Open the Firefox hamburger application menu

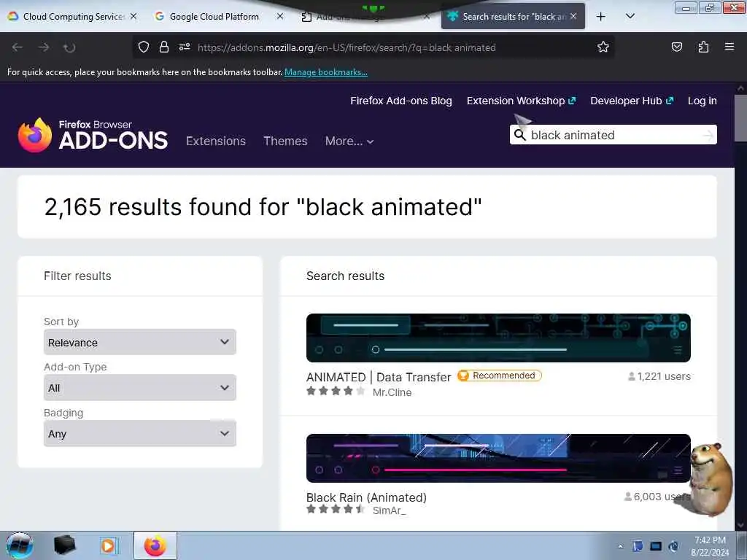pos(729,47)
